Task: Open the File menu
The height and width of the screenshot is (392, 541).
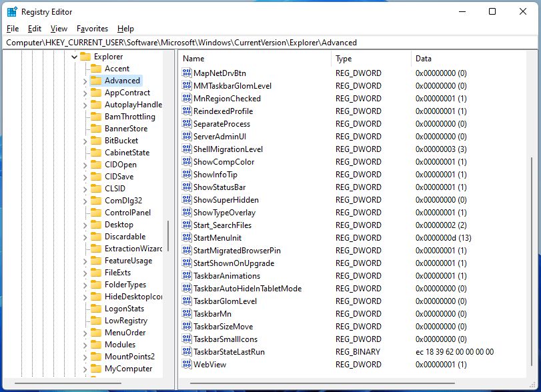Action: click(13, 29)
